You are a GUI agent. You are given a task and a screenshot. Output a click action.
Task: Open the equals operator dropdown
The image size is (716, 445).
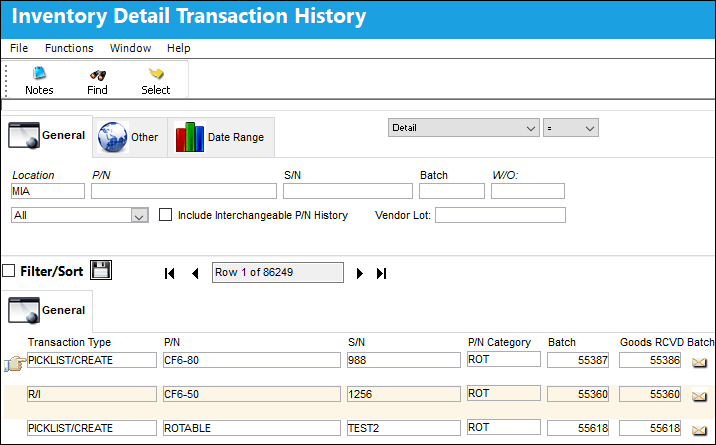[x=571, y=128]
